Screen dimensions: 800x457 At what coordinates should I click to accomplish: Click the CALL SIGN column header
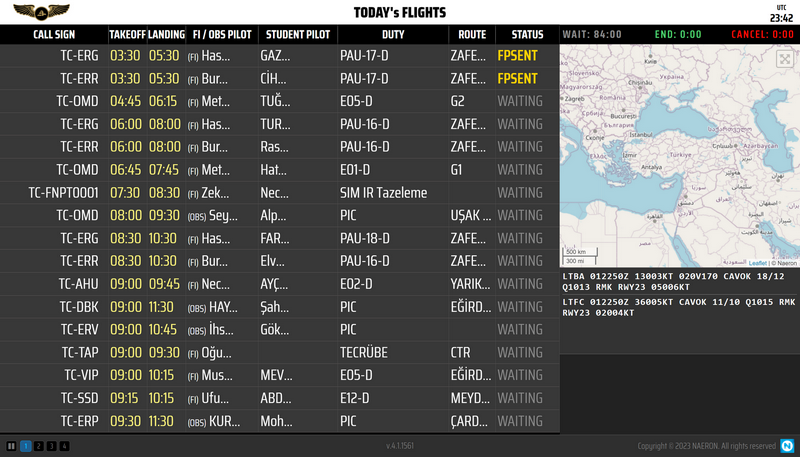(x=54, y=34)
